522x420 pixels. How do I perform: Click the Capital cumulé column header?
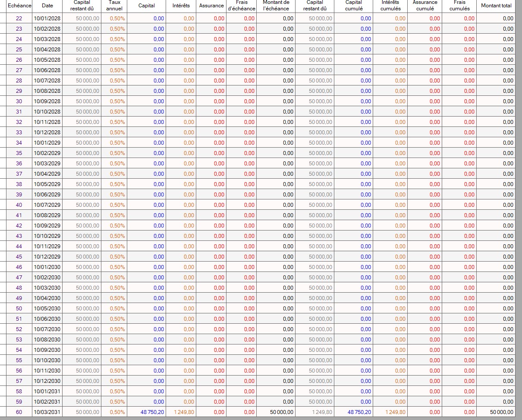coord(353,6)
